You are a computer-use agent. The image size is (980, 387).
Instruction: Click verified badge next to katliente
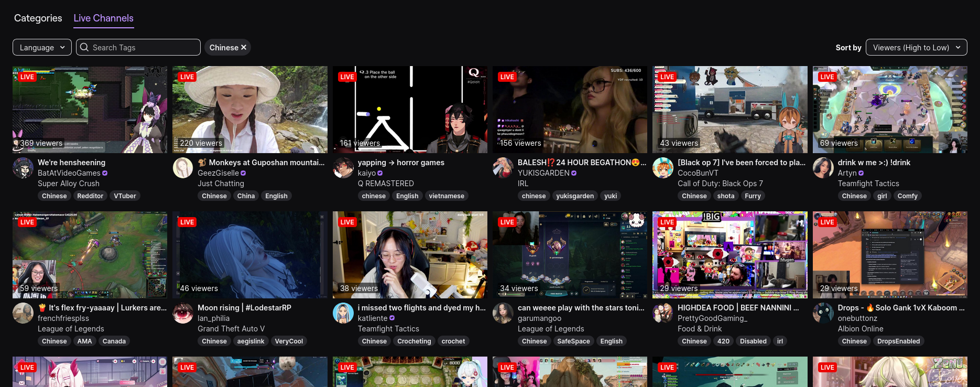[x=392, y=318]
